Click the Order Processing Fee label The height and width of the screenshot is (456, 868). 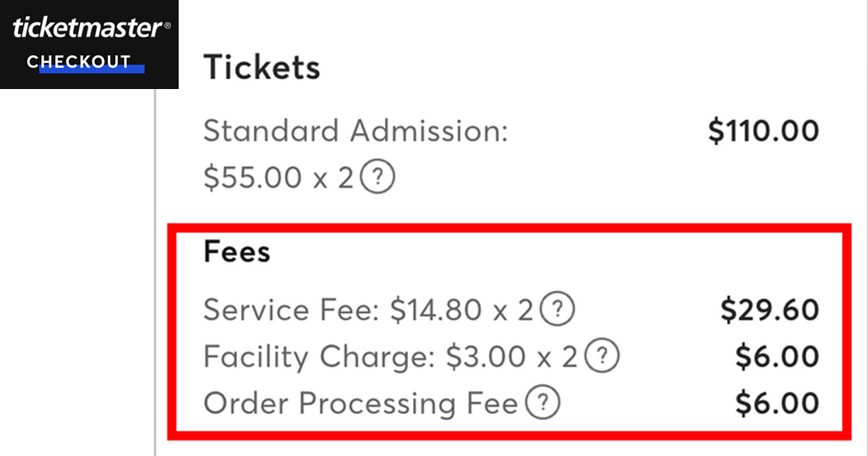[x=361, y=403]
